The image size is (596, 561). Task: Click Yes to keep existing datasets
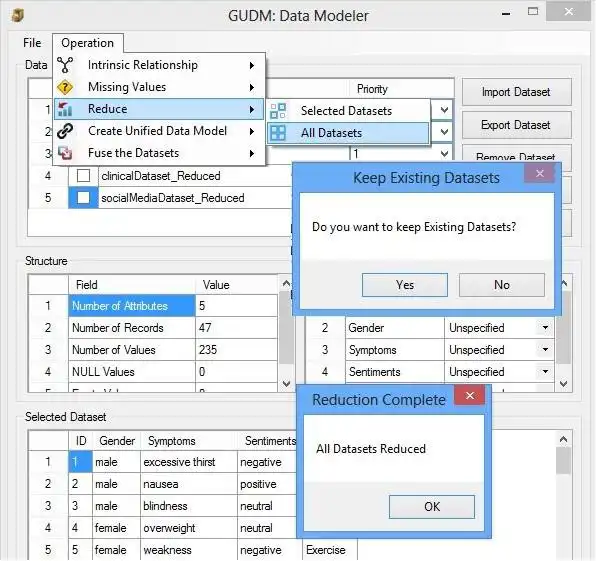coord(405,285)
